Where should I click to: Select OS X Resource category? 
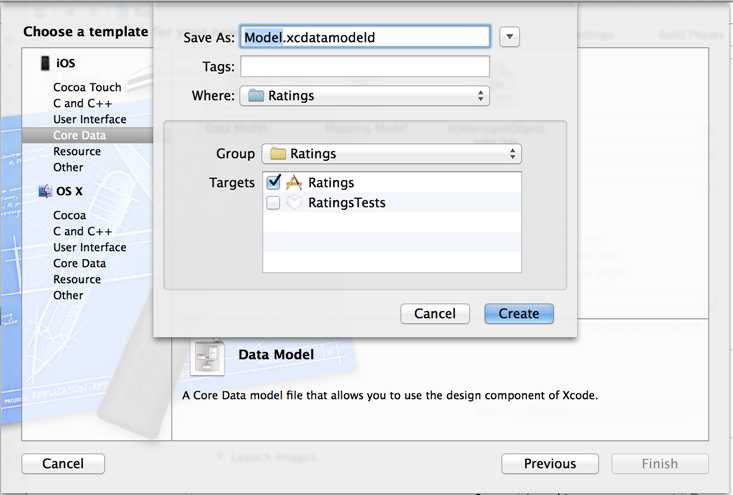pyautogui.click(x=77, y=279)
